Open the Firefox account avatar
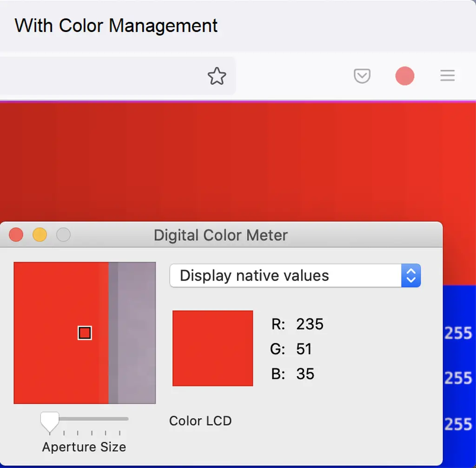This screenshot has height=468, width=476. click(x=404, y=76)
